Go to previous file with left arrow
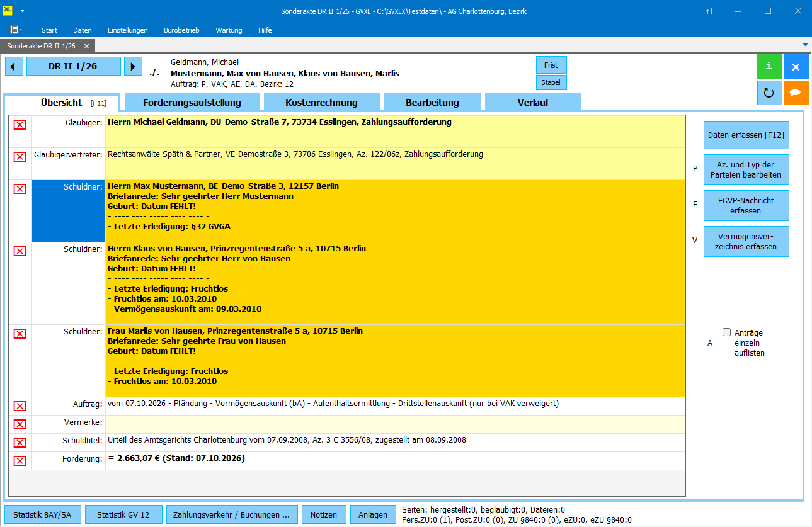The width and height of the screenshot is (812, 527). click(14, 66)
